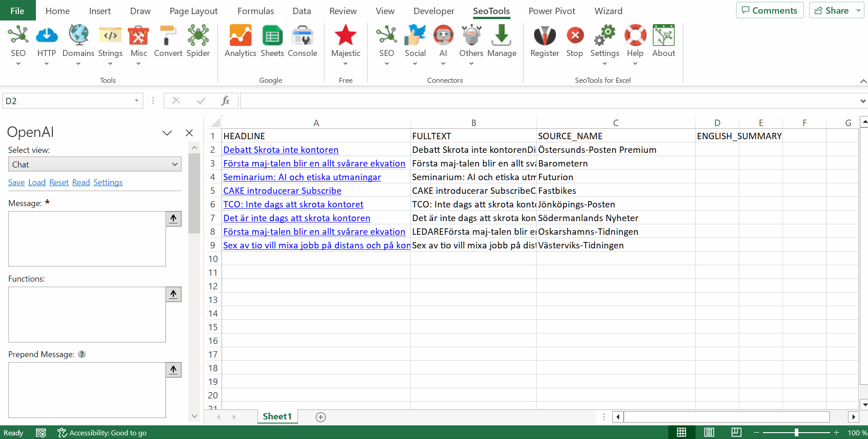This screenshot has height=439, width=868.
Task: Click into the Message text box
Action: click(x=87, y=239)
